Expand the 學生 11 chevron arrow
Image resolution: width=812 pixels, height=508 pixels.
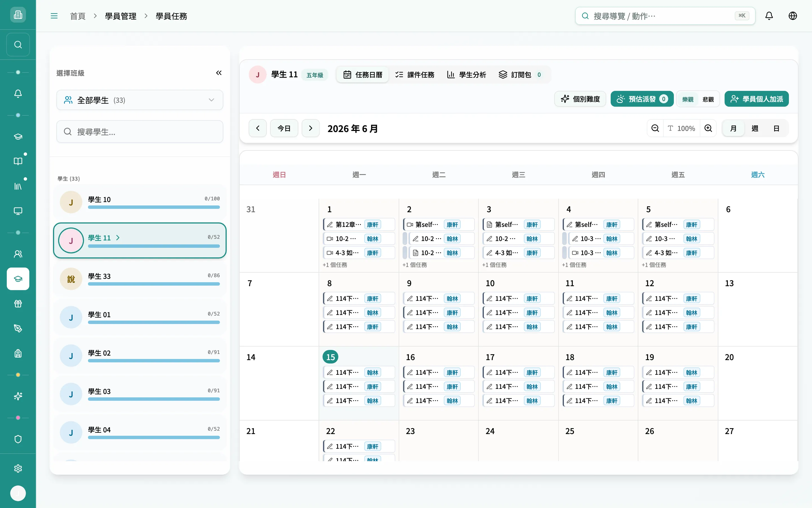click(x=118, y=238)
